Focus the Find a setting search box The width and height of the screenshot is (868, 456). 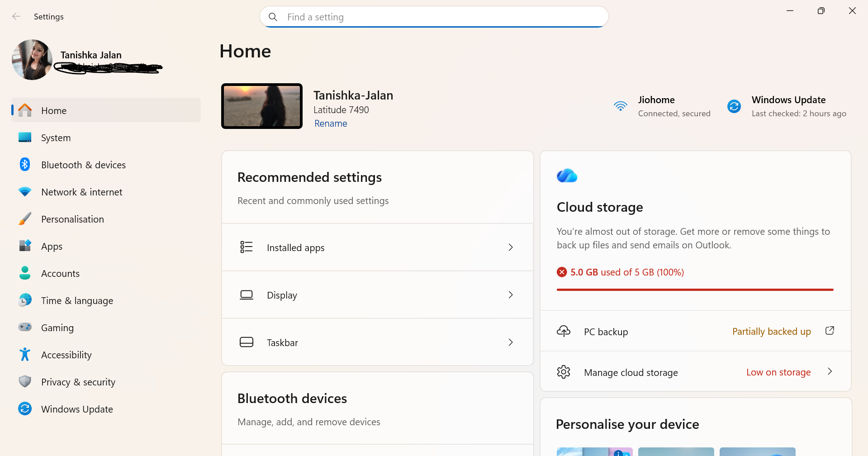(434, 17)
